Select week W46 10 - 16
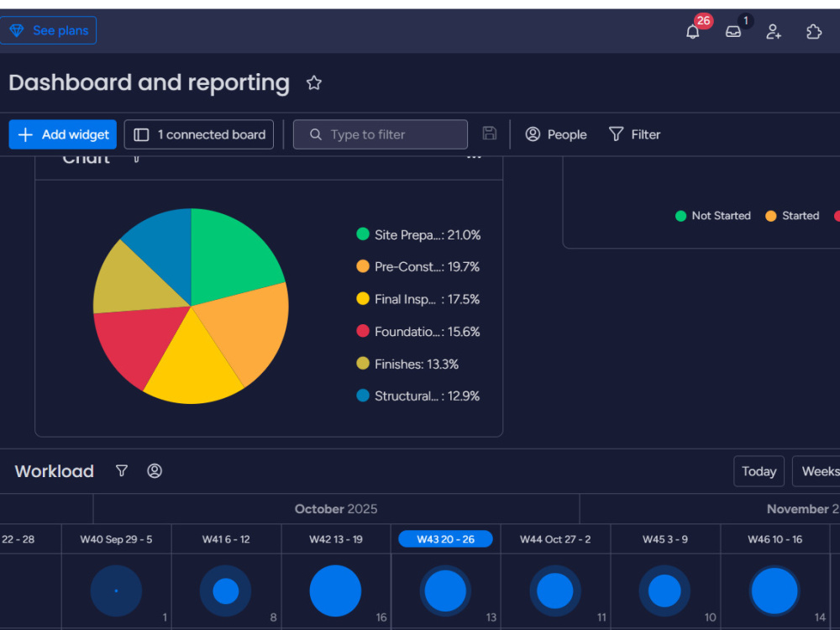Screen dimensions: 840x630 [x=775, y=539]
